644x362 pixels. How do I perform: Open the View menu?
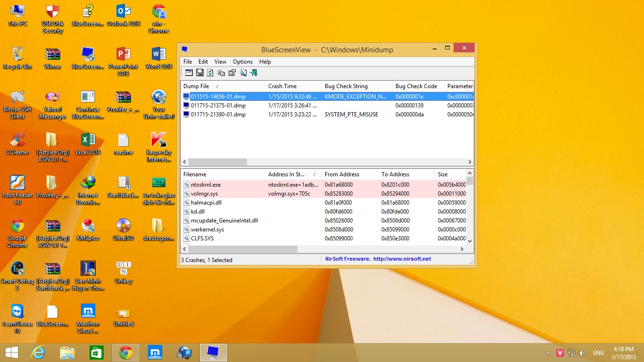220,62
